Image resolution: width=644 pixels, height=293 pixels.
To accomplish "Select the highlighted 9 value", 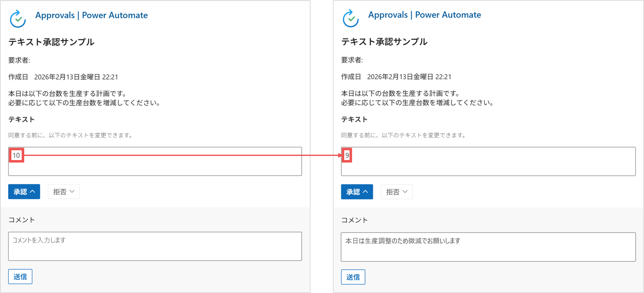I will pos(347,156).
